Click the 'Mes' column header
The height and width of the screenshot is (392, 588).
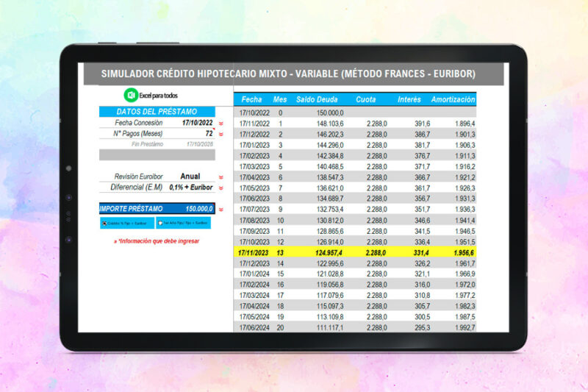280,99
